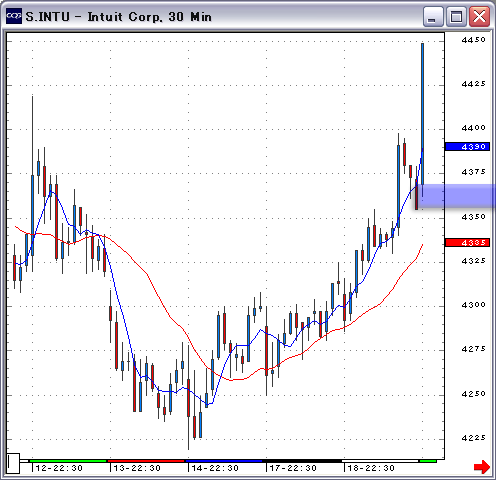Click the blue 4390 price marker
The height and width of the screenshot is (480, 496).
(x=467, y=147)
